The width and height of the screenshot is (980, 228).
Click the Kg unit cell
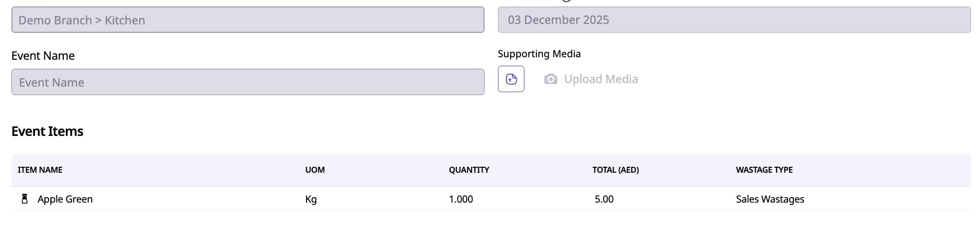[311, 199]
